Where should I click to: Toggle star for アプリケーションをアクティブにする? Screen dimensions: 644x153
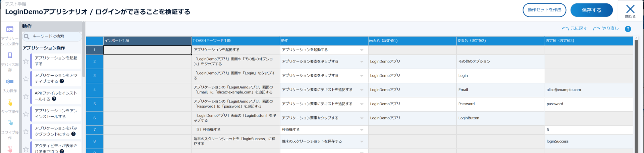(26, 79)
